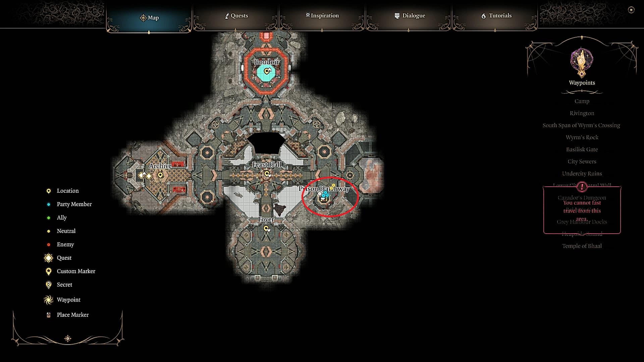Toggle the Inspiration journal section
The image size is (644, 362).
click(x=322, y=15)
